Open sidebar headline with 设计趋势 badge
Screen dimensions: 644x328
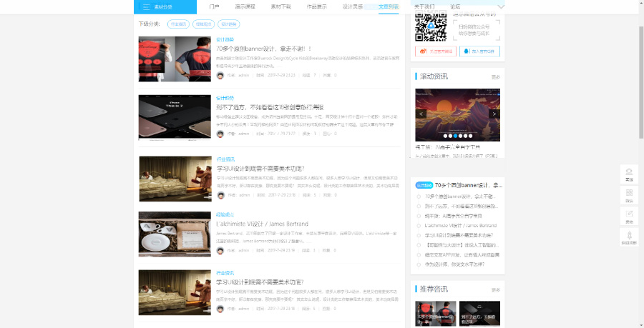468,185
